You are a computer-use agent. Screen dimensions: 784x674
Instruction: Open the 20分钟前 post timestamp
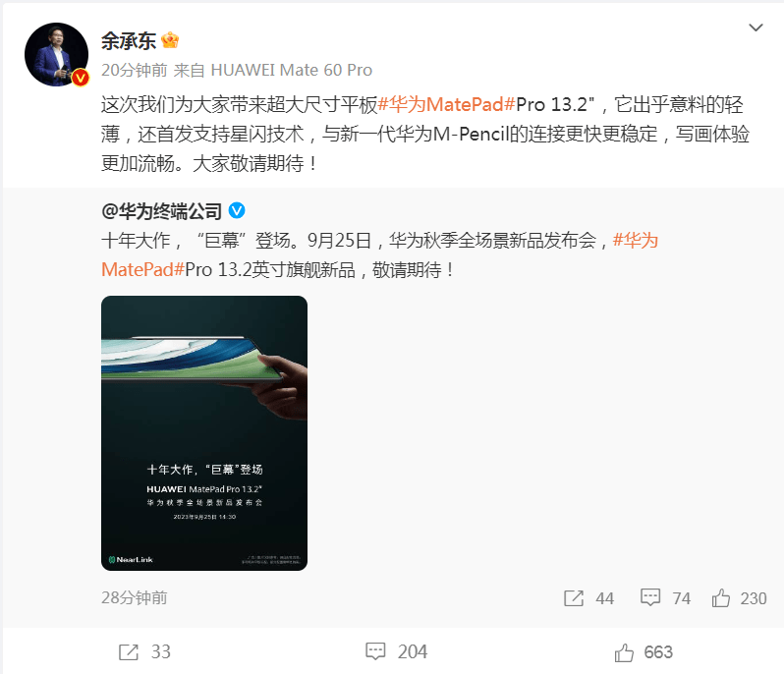pyautogui.click(x=134, y=70)
